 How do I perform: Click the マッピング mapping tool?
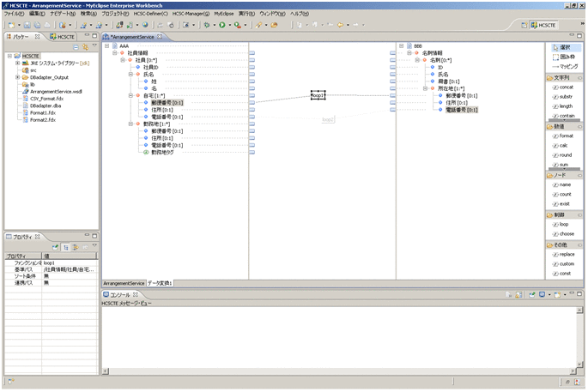tap(565, 66)
